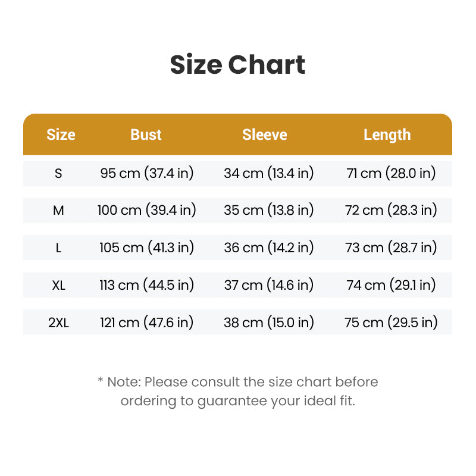The height and width of the screenshot is (476, 476).
Task: Click the bust value 95 cm (37.4 in)
Action: pos(147,173)
